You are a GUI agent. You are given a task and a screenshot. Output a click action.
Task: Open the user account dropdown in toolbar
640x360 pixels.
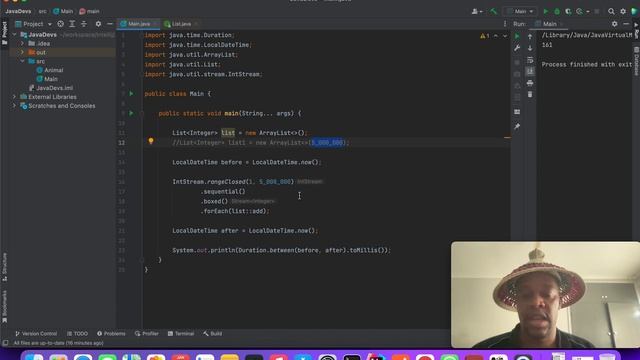pos(477,11)
